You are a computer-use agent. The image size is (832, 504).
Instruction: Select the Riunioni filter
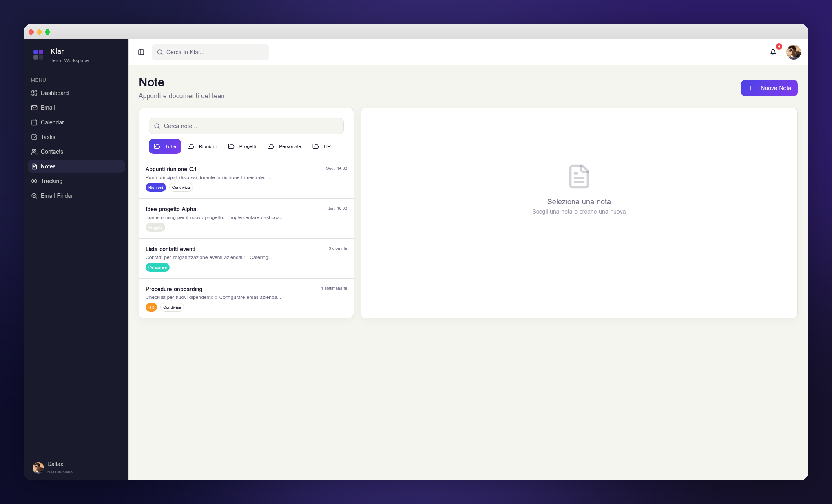tap(202, 146)
